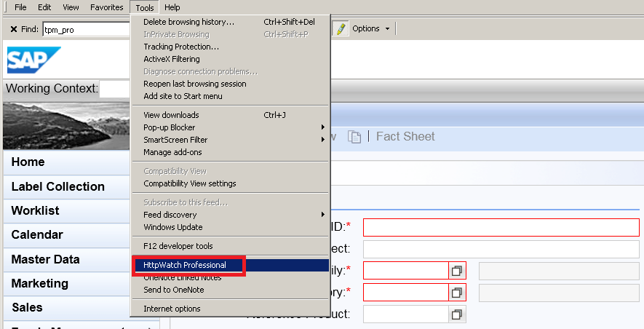
Task: Click the SAP logo
Action: tap(33, 60)
